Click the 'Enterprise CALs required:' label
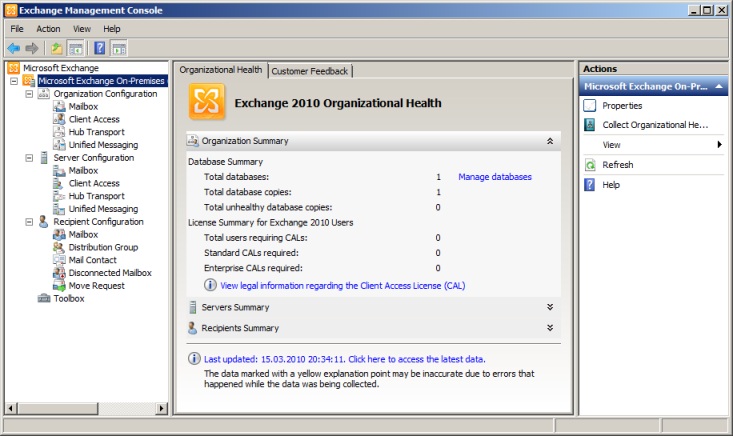Viewport: 733px width, 436px height. point(253,268)
